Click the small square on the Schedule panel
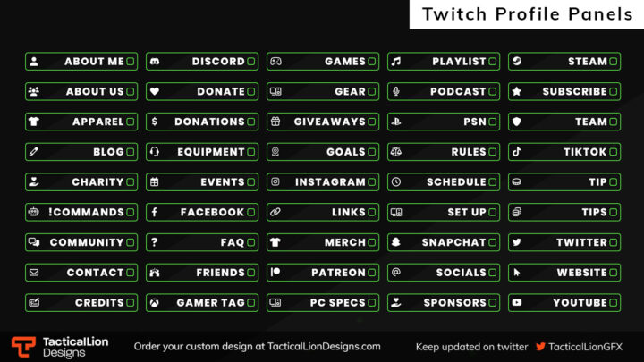This screenshot has height=362, width=644. [x=493, y=182]
